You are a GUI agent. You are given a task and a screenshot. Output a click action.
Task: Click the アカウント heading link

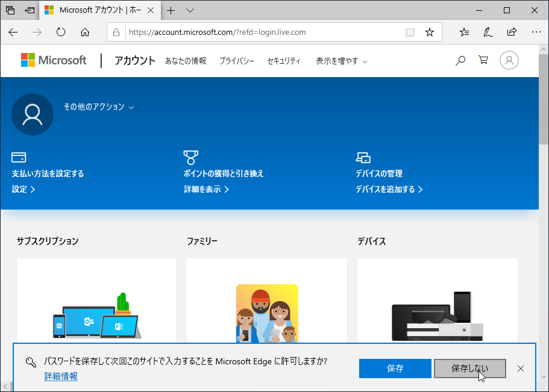(x=135, y=61)
